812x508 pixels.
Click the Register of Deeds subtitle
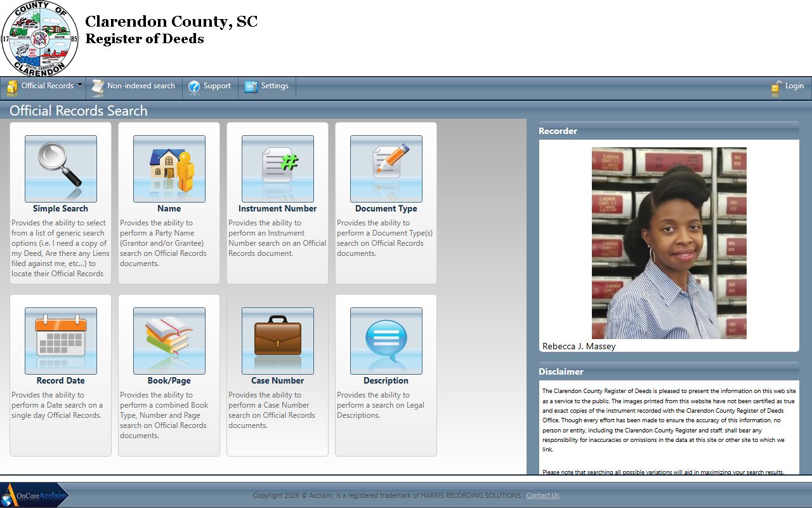coord(145,39)
